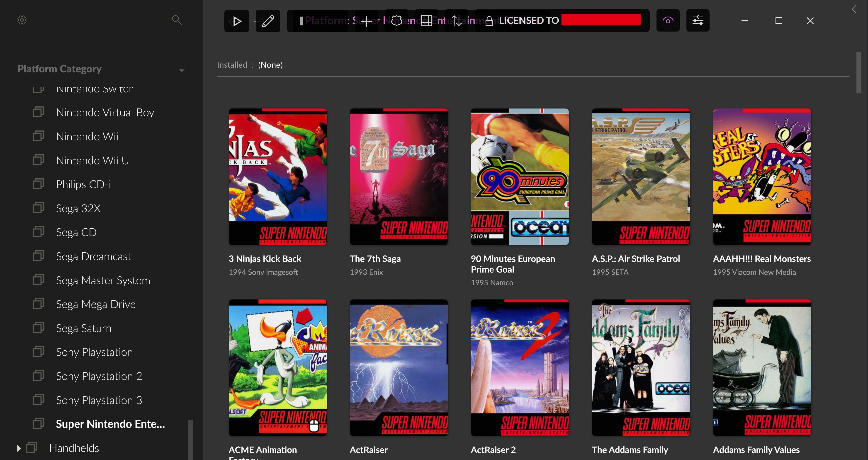
Task: Open The 7th Saga cover art
Action: (399, 177)
